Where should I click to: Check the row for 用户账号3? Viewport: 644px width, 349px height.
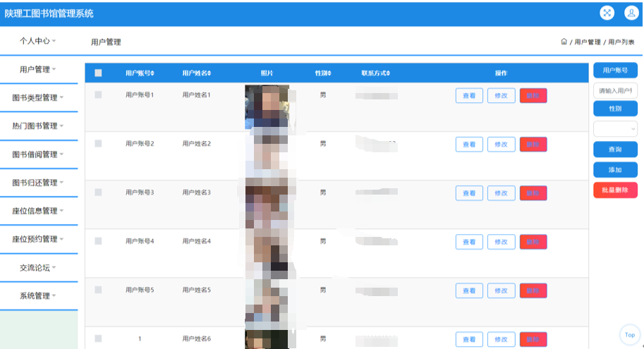[x=98, y=192]
